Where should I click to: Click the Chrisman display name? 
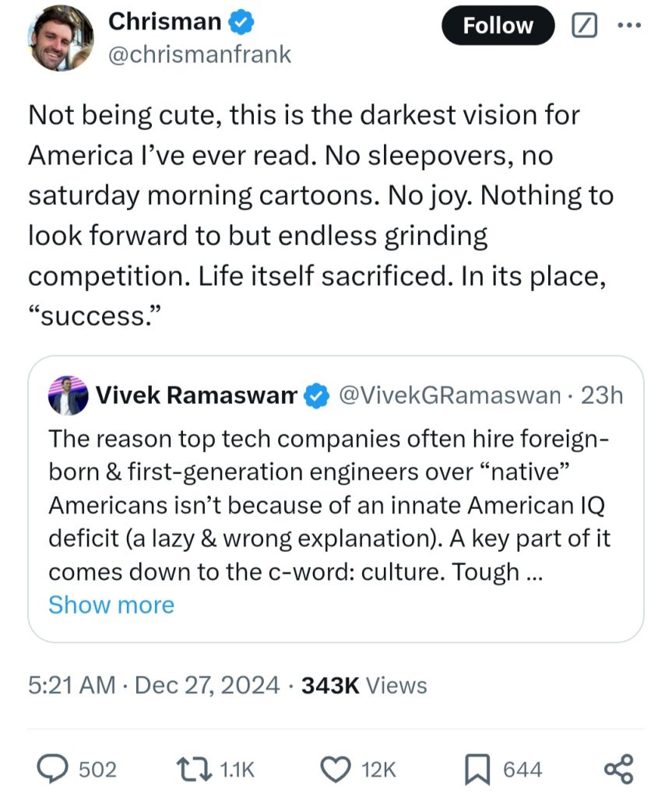[x=164, y=23]
